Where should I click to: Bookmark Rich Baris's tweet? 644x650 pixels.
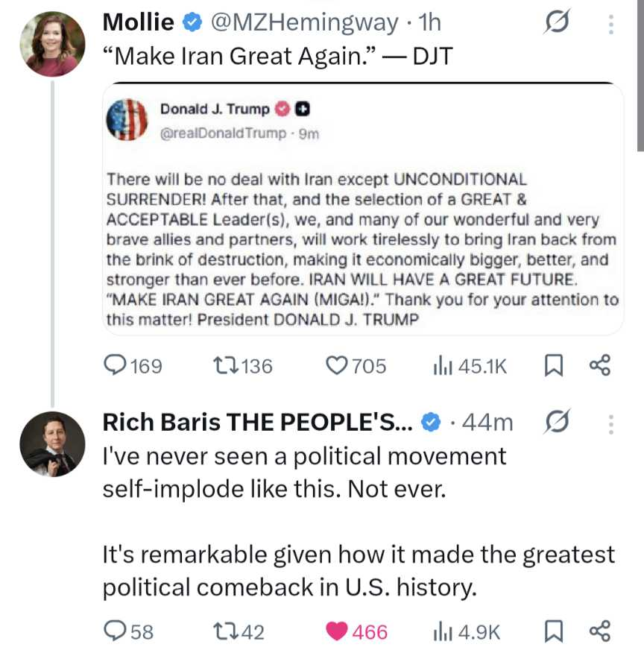tap(554, 632)
